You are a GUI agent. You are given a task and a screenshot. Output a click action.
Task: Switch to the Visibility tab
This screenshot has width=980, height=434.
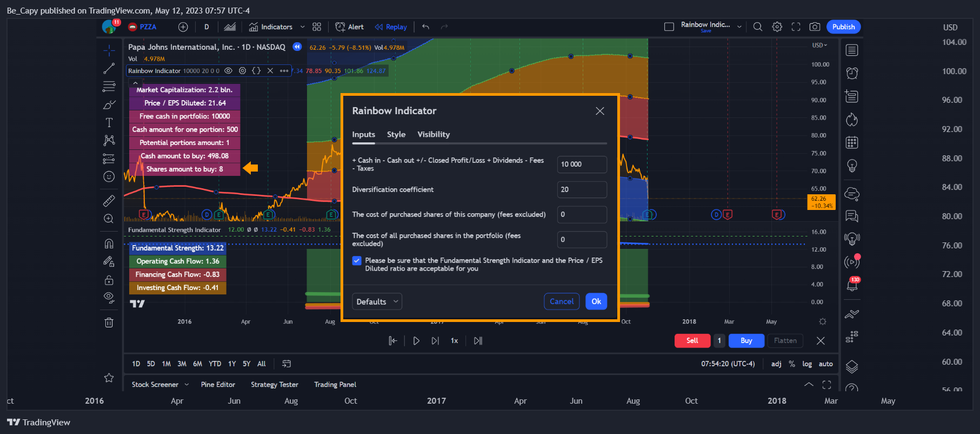(434, 135)
